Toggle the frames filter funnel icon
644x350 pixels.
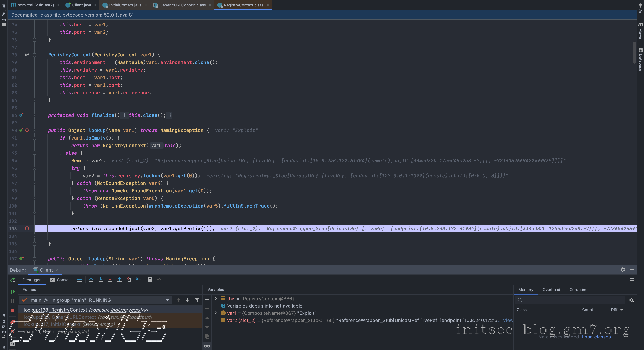pyautogui.click(x=197, y=300)
